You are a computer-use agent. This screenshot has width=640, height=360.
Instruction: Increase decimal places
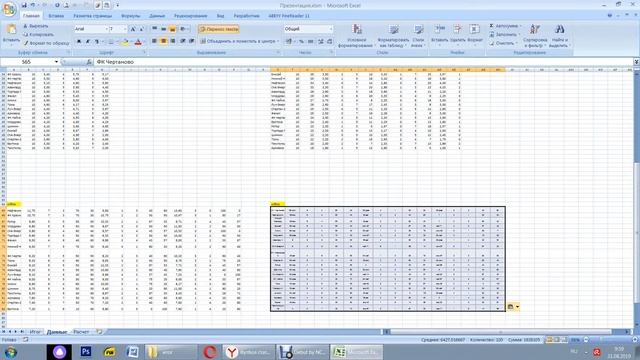[321, 41]
